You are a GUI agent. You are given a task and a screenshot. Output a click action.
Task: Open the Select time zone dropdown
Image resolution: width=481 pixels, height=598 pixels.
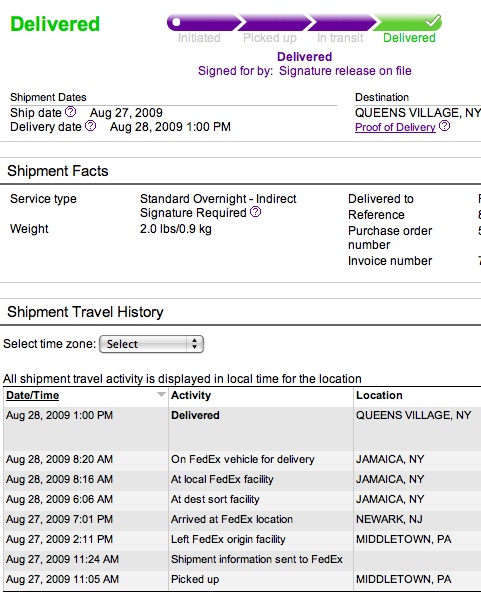coord(151,344)
